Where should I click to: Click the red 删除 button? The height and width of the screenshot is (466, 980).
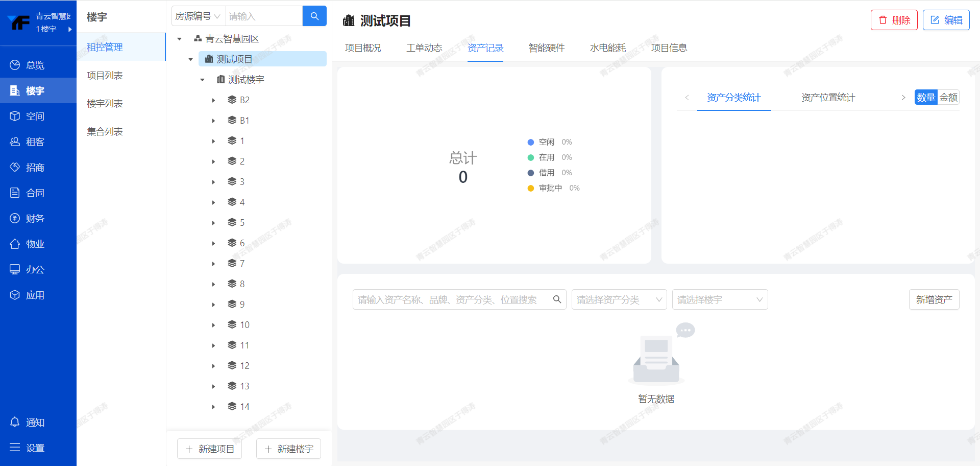click(894, 20)
